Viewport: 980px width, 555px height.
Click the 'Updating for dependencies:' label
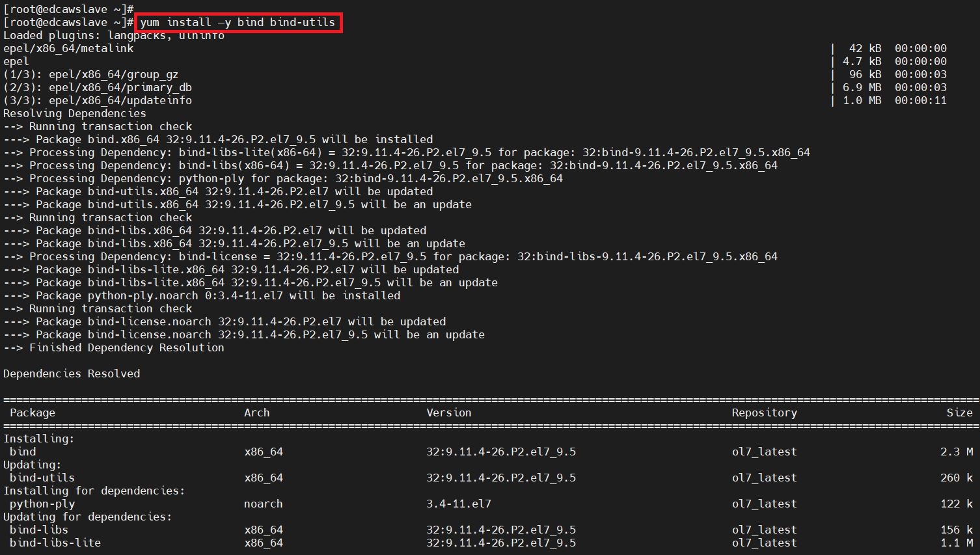88,517
